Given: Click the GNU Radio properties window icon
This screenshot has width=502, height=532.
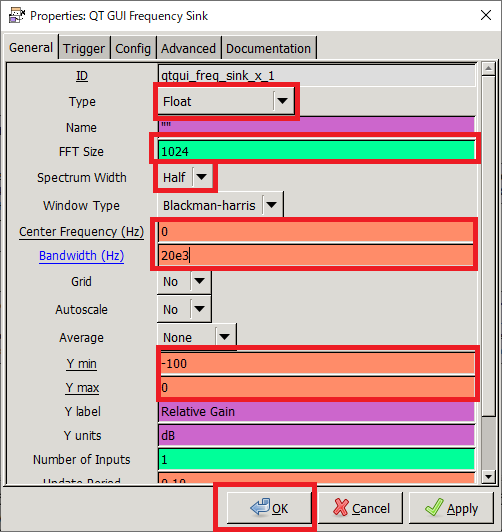Looking at the screenshot, I should (x=16, y=16).
